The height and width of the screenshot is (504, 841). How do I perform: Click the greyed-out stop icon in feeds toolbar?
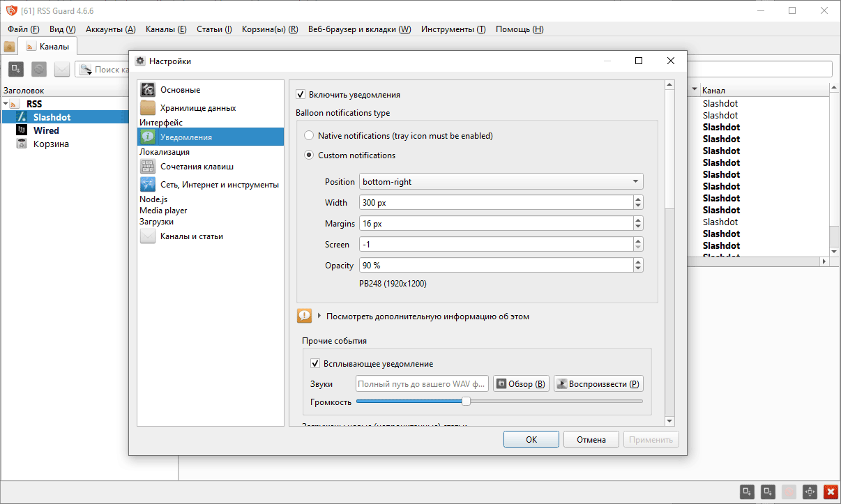pyautogui.click(x=39, y=69)
